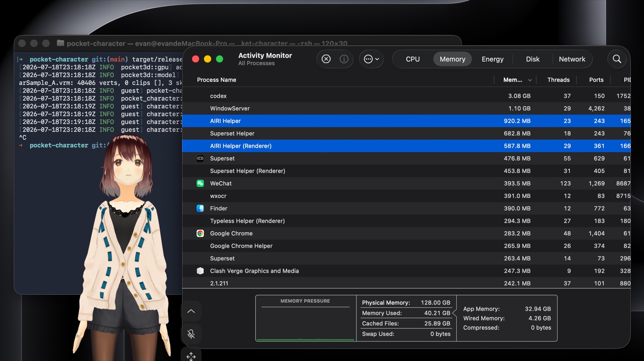Viewport: 644px width, 361px height.
Task: Switch to the Energy tab
Action: [x=492, y=59]
